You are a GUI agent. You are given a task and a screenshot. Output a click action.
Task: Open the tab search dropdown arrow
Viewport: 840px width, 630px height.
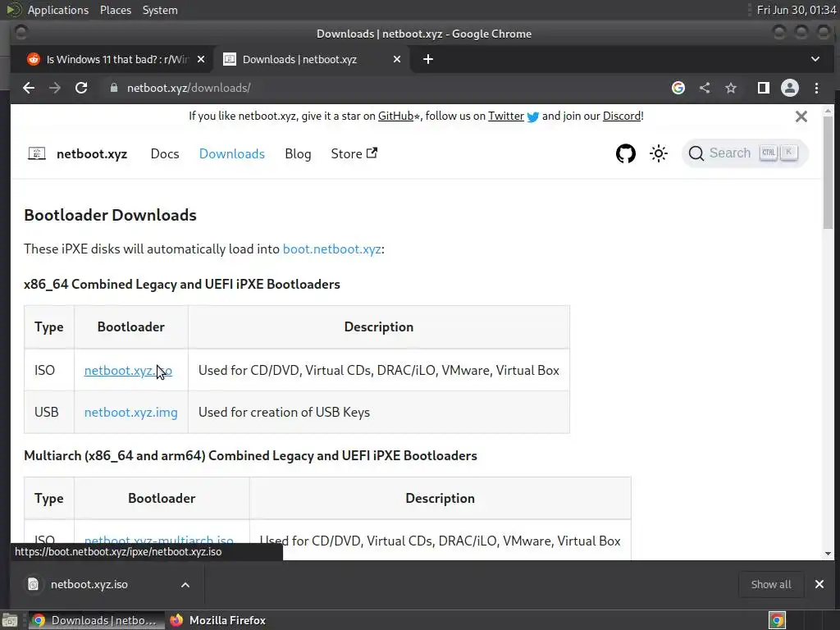(x=815, y=59)
